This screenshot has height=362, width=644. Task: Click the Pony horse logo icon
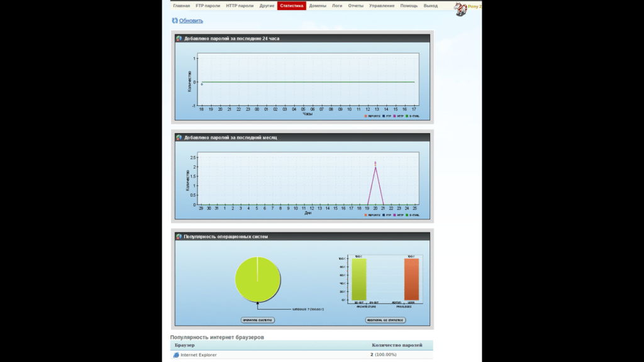(x=460, y=9)
